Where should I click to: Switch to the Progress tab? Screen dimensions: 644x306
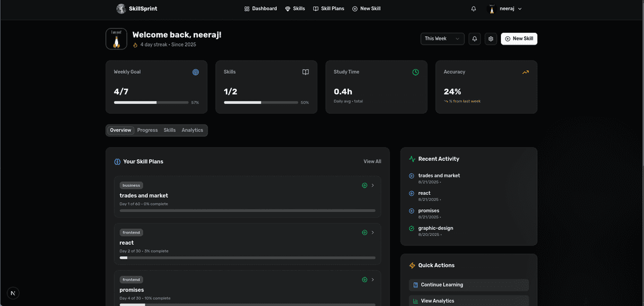[147, 130]
